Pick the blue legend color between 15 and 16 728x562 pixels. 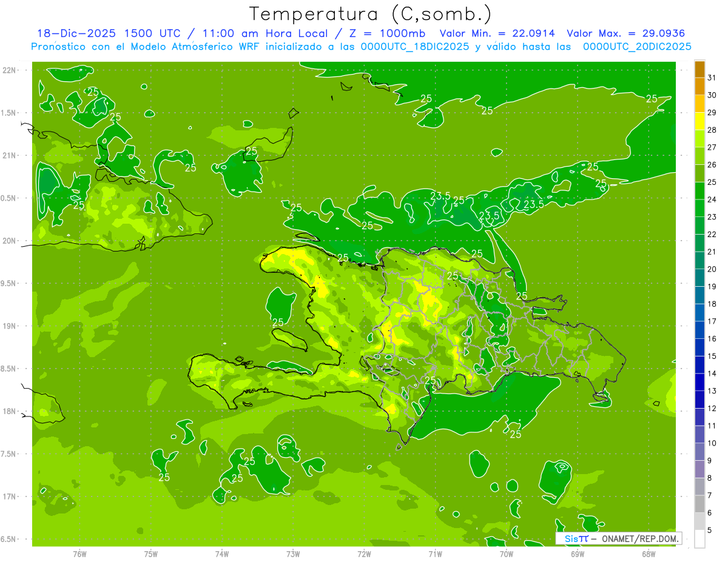click(699, 347)
